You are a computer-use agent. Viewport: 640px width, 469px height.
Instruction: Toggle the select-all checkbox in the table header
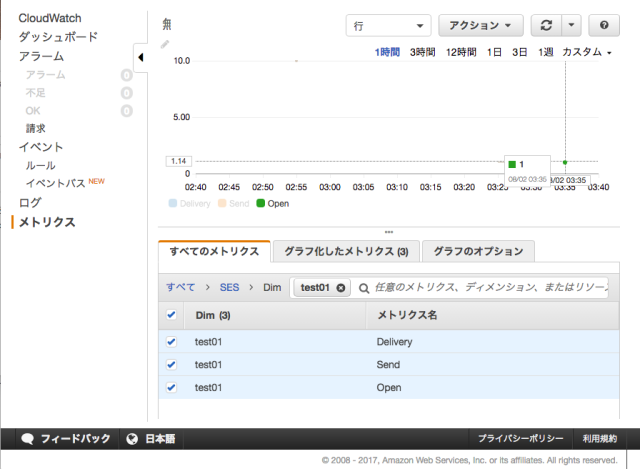tap(171, 315)
